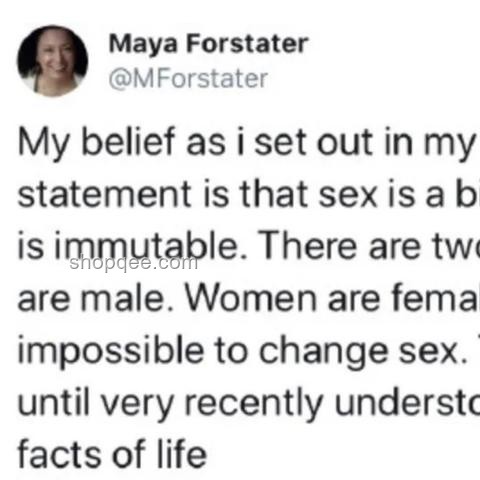The width and height of the screenshot is (480, 480).
Task: Click 'set out' in the first line
Action: pos(313,142)
